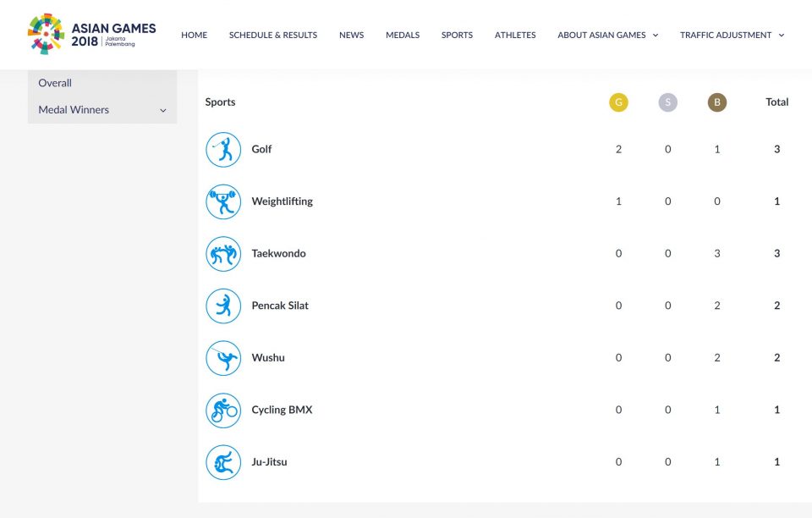The height and width of the screenshot is (518, 812).
Task: Click the Pencak Silat sport icon
Action: [x=223, y=306]
